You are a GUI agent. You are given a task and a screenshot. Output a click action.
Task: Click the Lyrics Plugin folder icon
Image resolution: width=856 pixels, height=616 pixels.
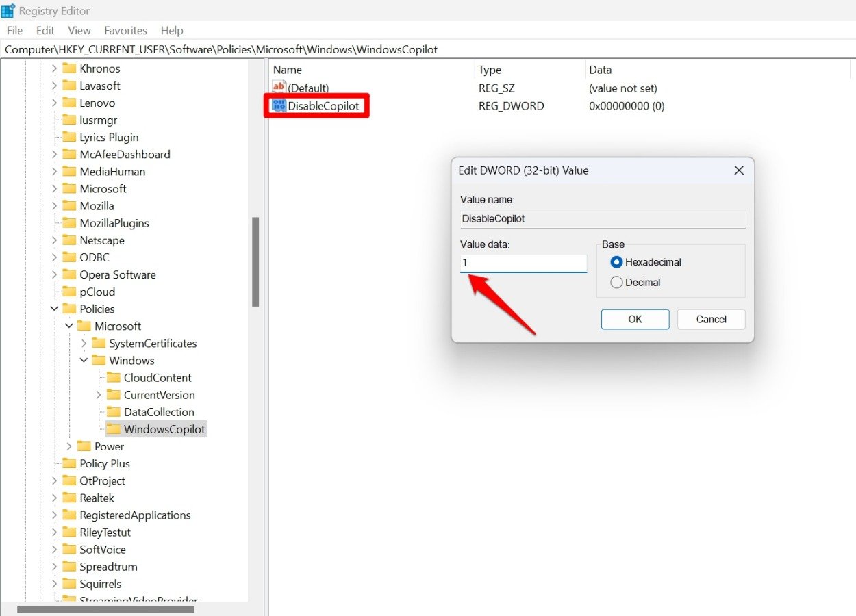[x=68, y=137]
